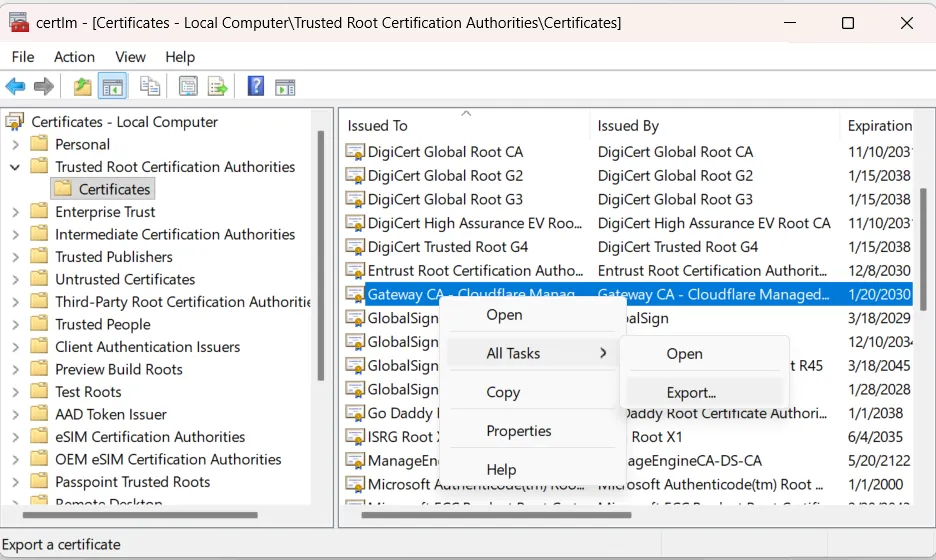Select Preview Build Roots tree item
The height and width of the screenshot is (560, 936).
tap(119, 370)
